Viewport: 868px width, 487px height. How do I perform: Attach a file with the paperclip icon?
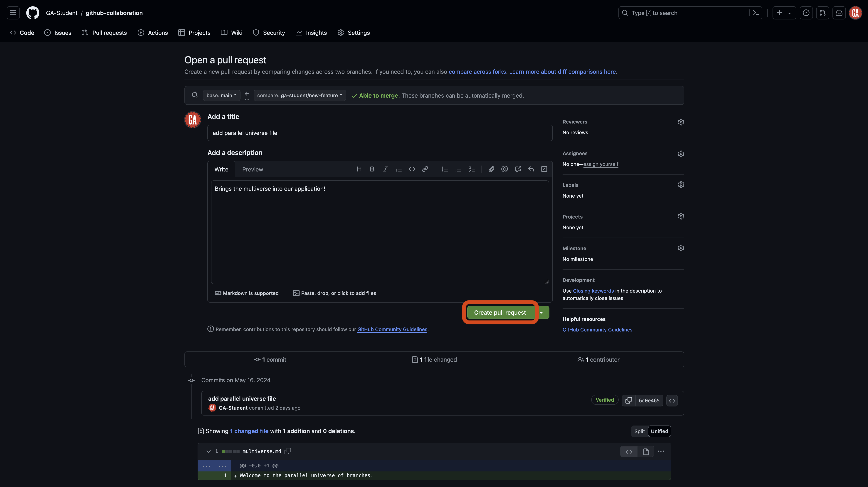(491, 169)
